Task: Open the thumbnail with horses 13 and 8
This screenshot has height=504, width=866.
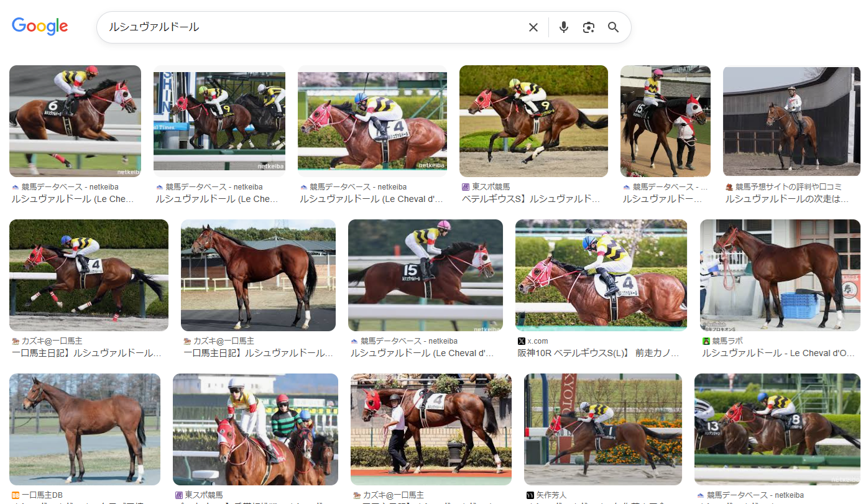Action: click(777, 429)
